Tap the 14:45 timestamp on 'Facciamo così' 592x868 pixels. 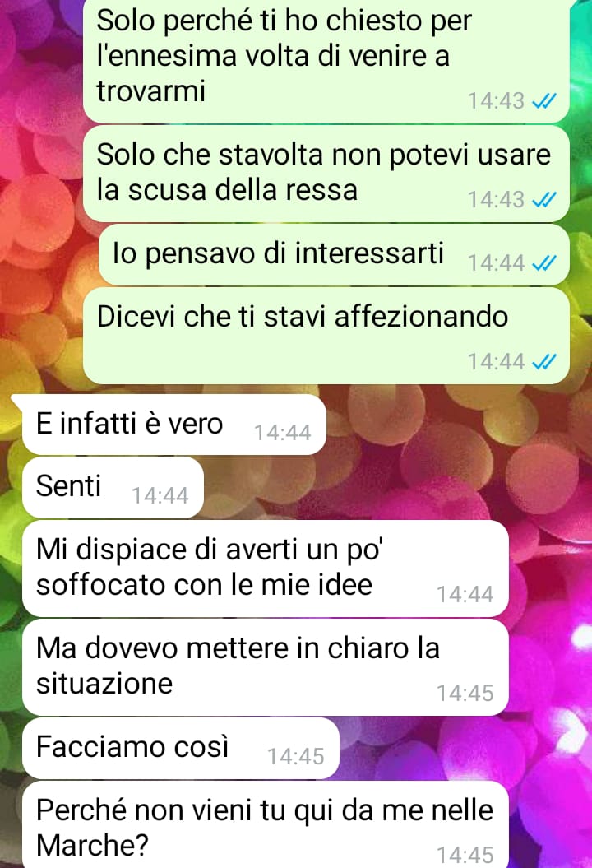(x=296, y=757)
